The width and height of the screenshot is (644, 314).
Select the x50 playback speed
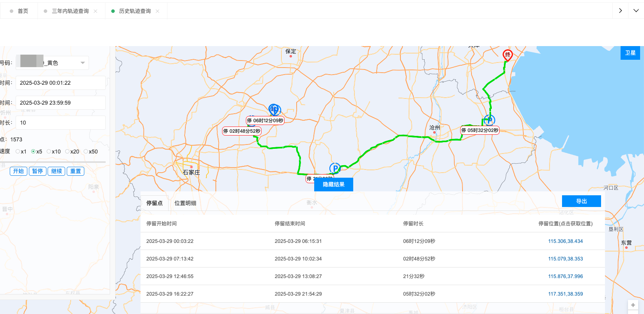click(91, 152)
